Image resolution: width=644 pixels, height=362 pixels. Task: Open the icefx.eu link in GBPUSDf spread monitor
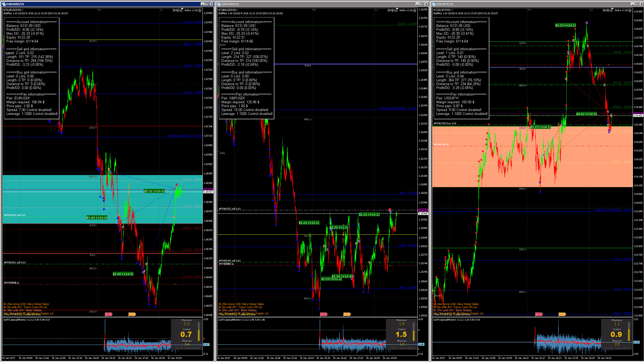click(402, 348)
